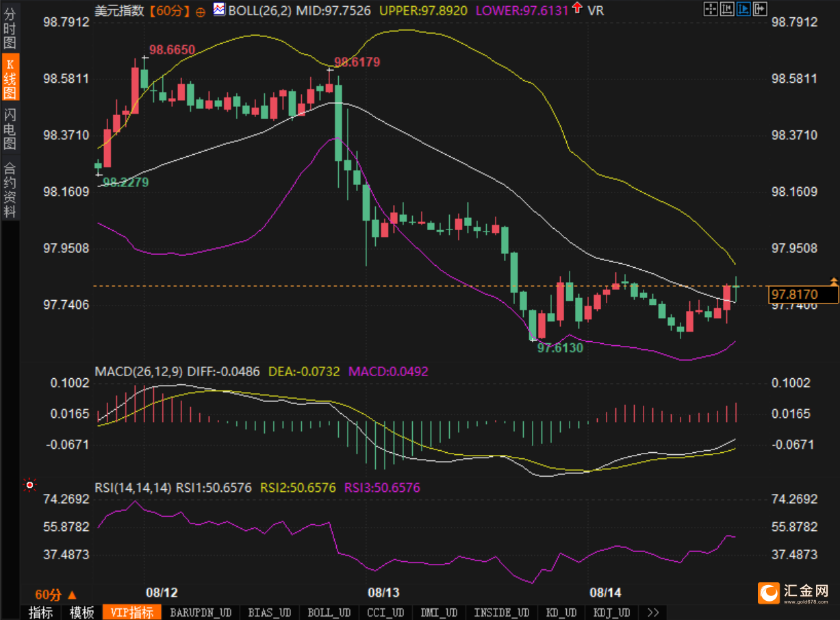Click the orange triangle marker above price tag
Image resolution: width=840 pixels, height=620 pixels.
(834, 282)
